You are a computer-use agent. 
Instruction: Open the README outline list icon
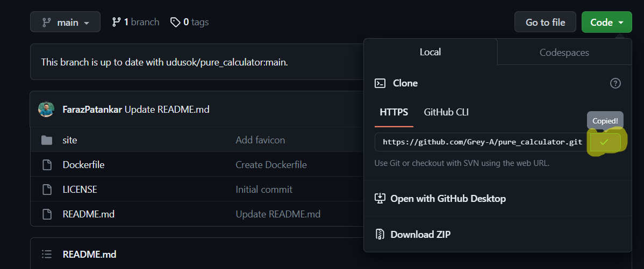[x=47, y=255]
